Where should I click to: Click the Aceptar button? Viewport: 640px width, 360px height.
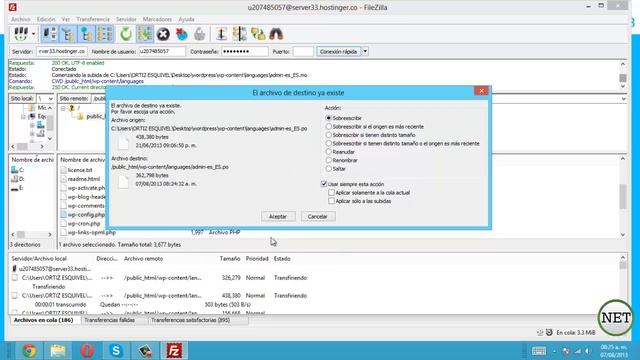[278, 216]
